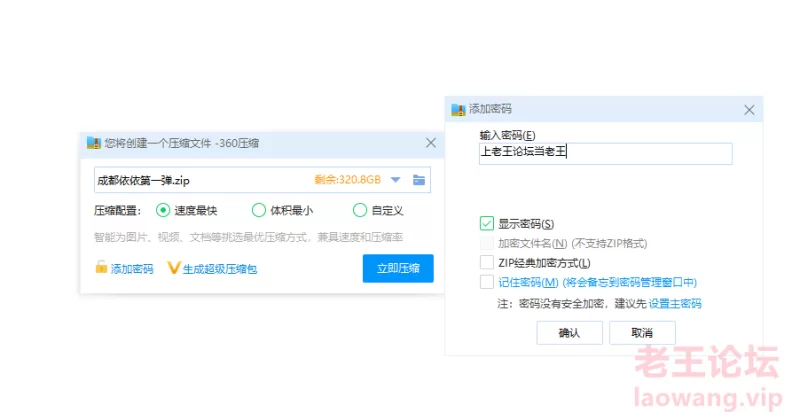800x420 pixels.
Task: Select the 体积最小 radio option
Action: pos(259,210)
